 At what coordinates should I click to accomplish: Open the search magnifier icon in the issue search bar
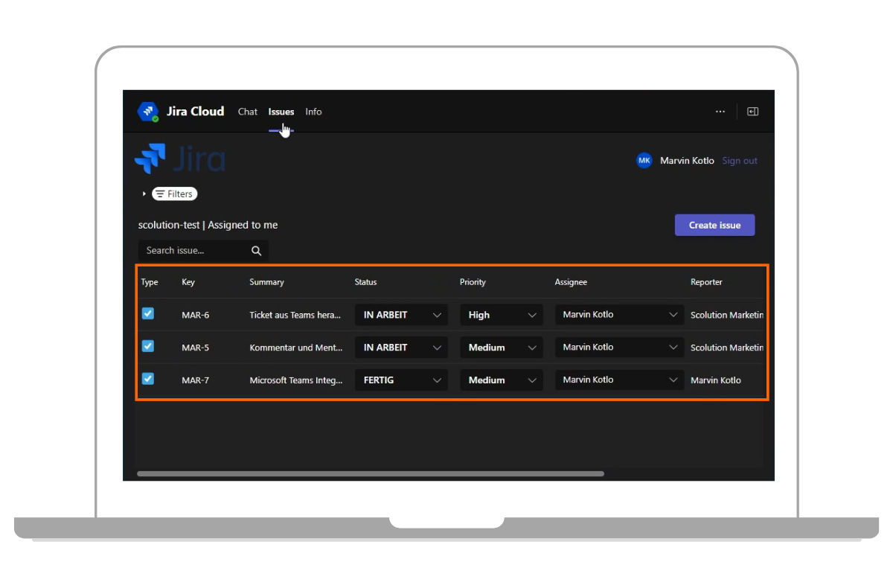tap(256, 250)
